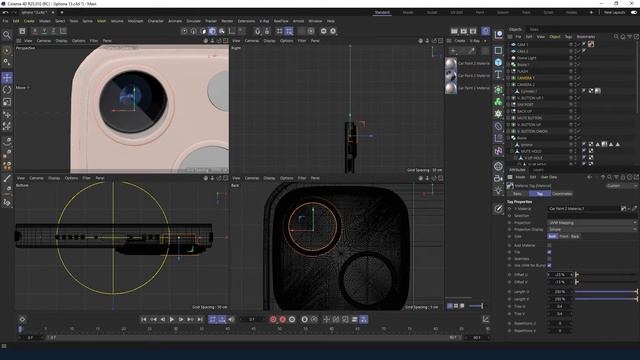Select the Dome Light object
The height and width of the screenshot is (360, 640).
coord(527,58)
